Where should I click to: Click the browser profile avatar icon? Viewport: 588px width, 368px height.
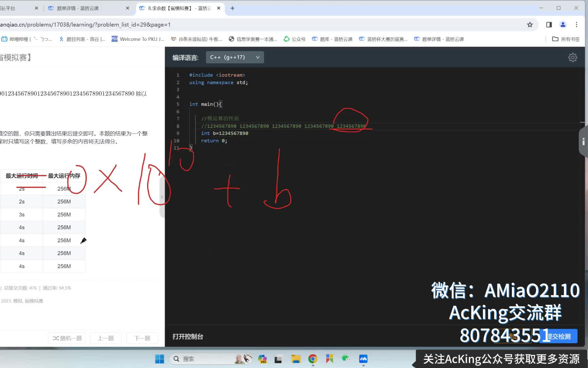click(x=563, y=25)
